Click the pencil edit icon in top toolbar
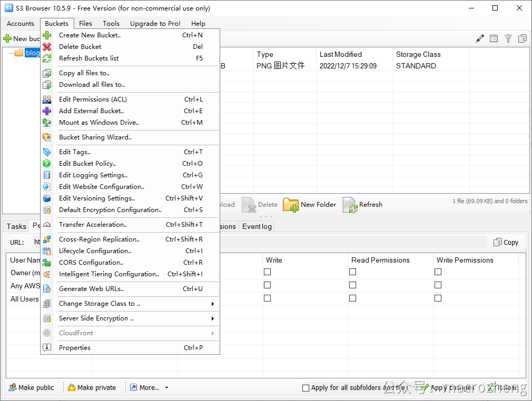Image resolution: width=532 pixels, height=401 pixels. (480, 38)
